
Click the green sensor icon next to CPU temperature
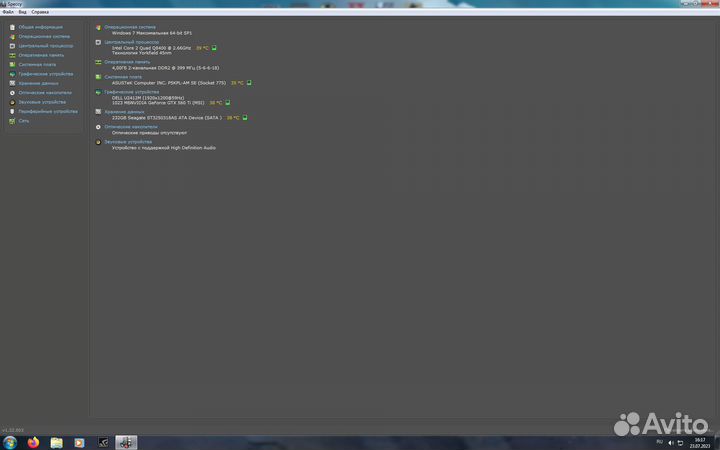tap(214, 48)
